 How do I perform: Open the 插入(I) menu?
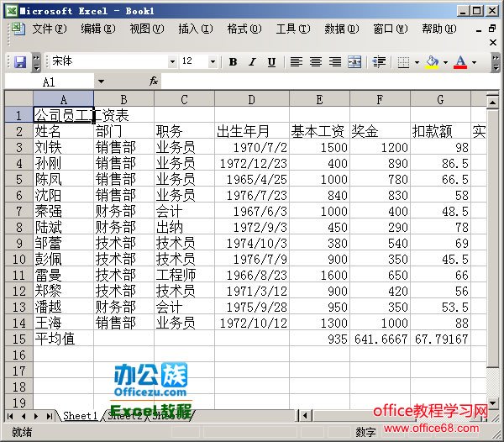[x=196, y=29]
